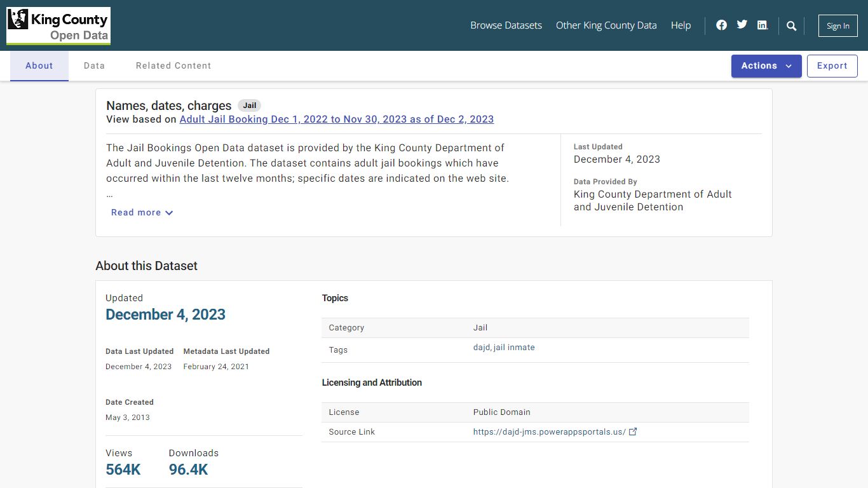Open the Adult Jail Booking source dataset link

point(337,119)
